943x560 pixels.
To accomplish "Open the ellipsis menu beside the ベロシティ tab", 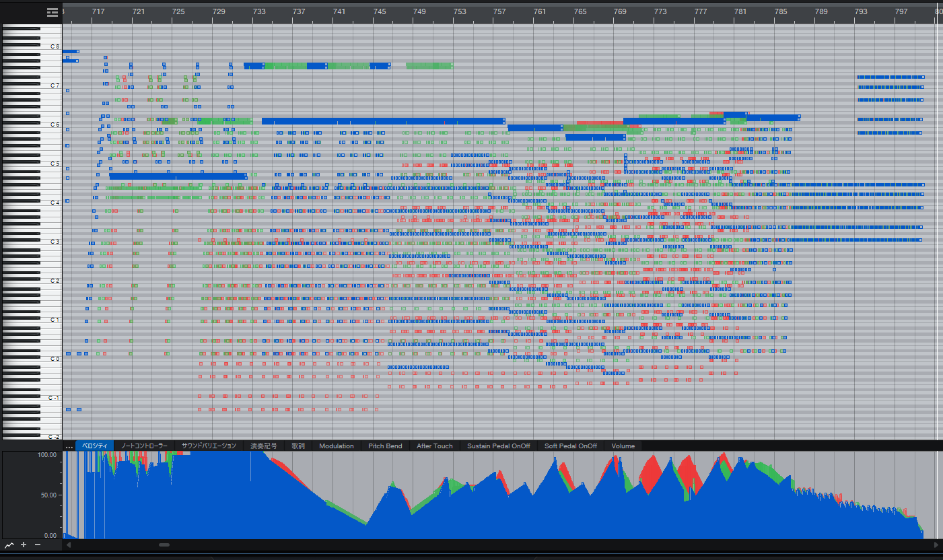I will pos(69,446).
